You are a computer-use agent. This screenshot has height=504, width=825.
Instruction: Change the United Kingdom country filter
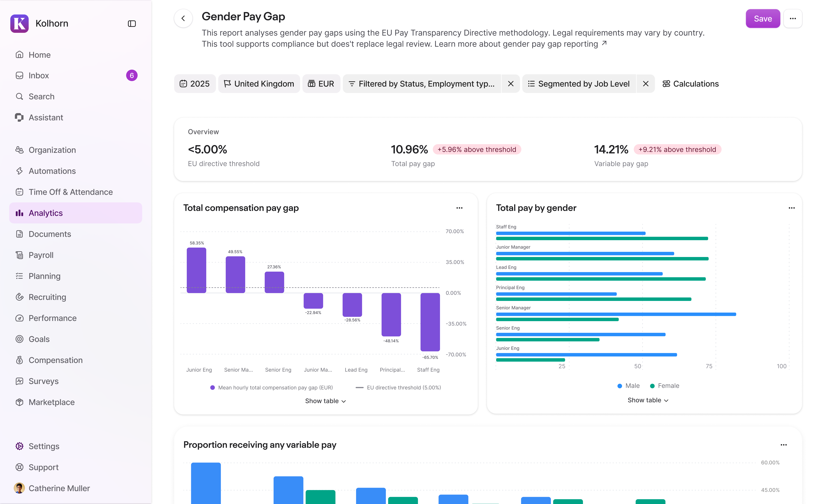tap(259, 84)
